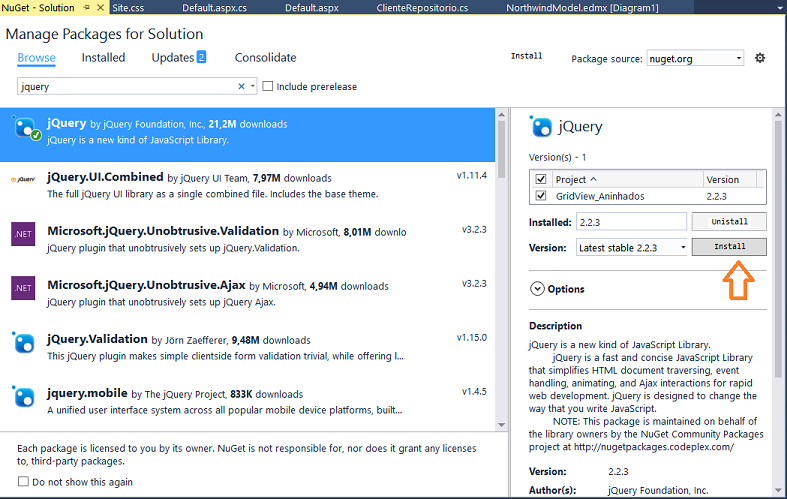
Task: Switch to the Installed tab
Action: point(103,58)
